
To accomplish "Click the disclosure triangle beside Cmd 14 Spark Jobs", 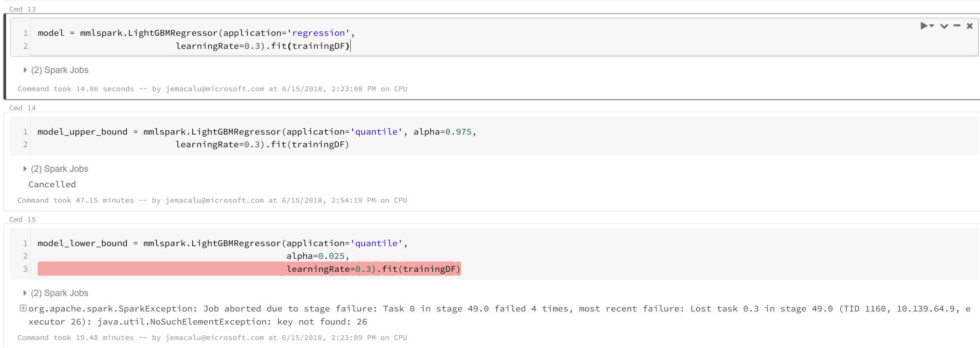I will tap(24, 169).
